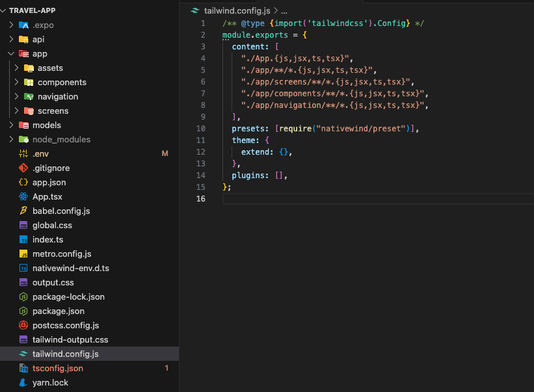Open the .gitignore file
The width and height of the screenshot is (534, 392).
[90, 168]
